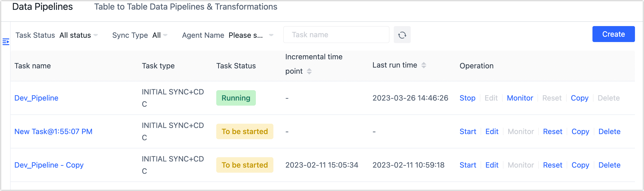The image size is (644, 191).
Task: Open the Dev_Pipeline task link
Action: click(36, 98)
